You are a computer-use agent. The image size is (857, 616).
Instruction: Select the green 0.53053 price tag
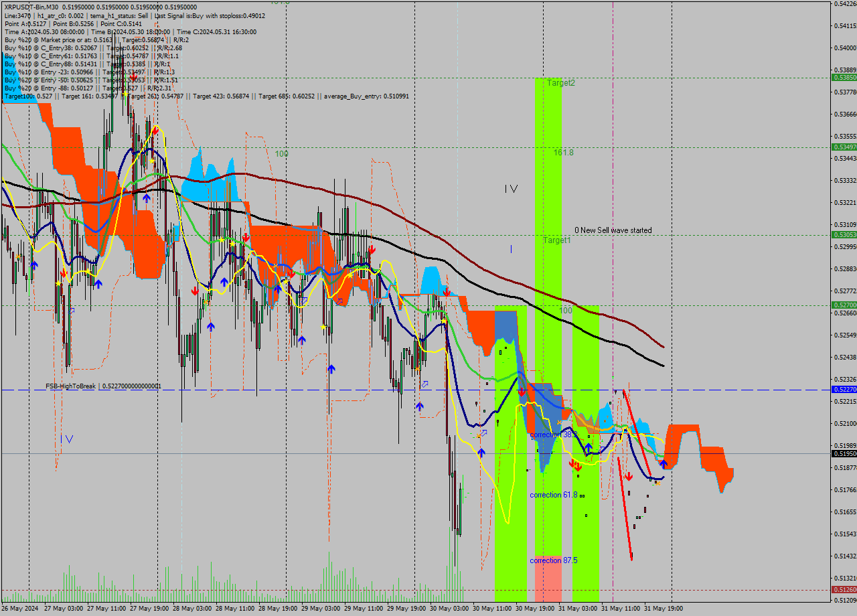[844, 234]
